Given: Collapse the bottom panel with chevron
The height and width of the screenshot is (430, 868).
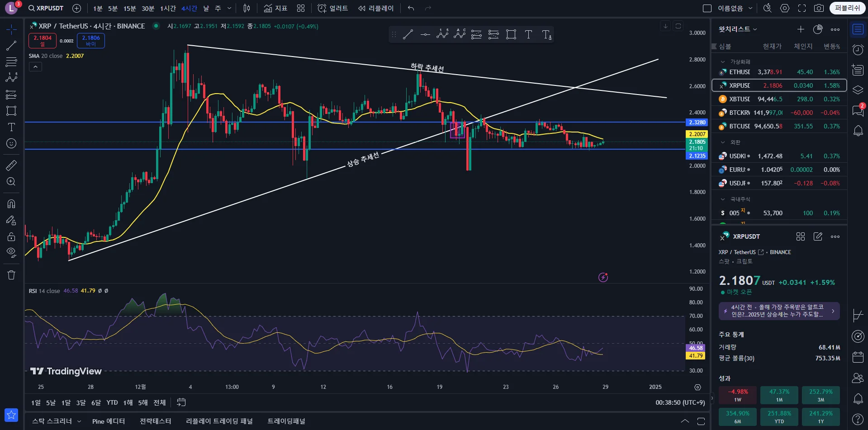Looking at the screenshot, I should [685, 421].
